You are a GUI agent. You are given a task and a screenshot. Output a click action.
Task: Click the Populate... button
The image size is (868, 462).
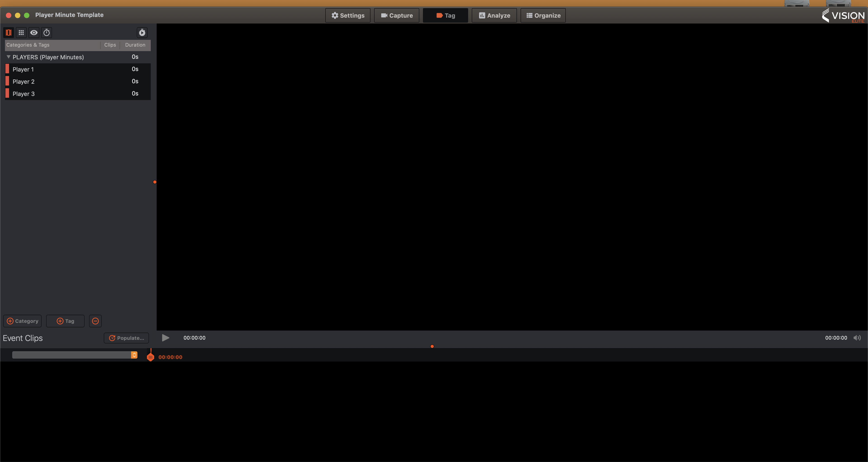click(126, 338)
